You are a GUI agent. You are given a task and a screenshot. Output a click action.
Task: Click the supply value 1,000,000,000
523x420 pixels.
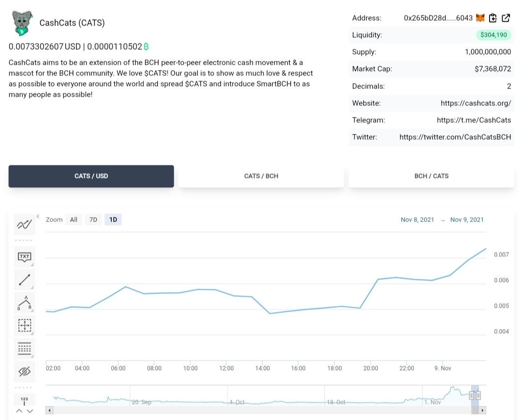(x=488, y=52)
